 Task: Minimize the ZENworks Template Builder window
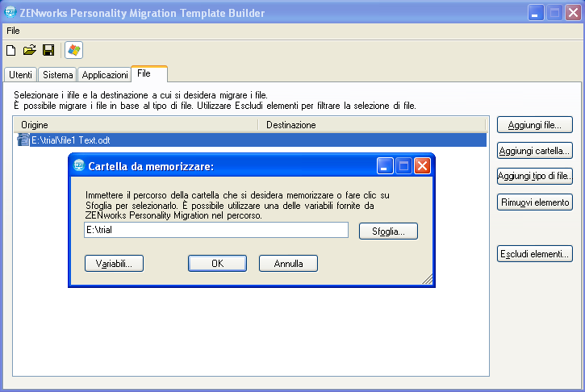(x=536, y=13)
